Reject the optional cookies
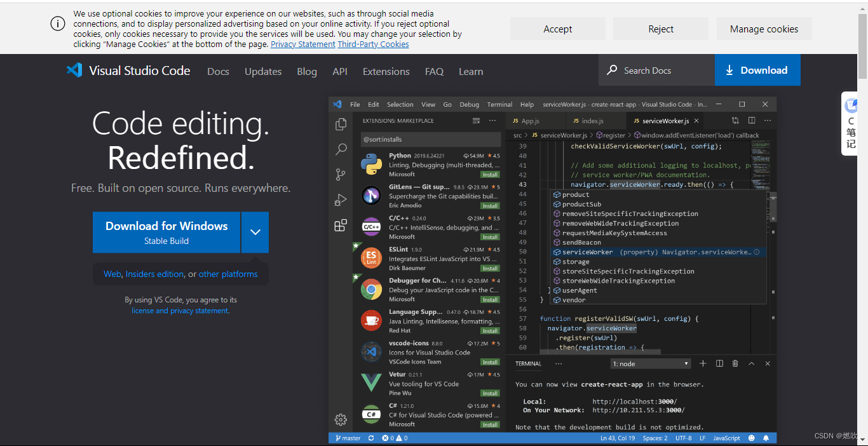868x446 pixels. click(x=661, y=29)
